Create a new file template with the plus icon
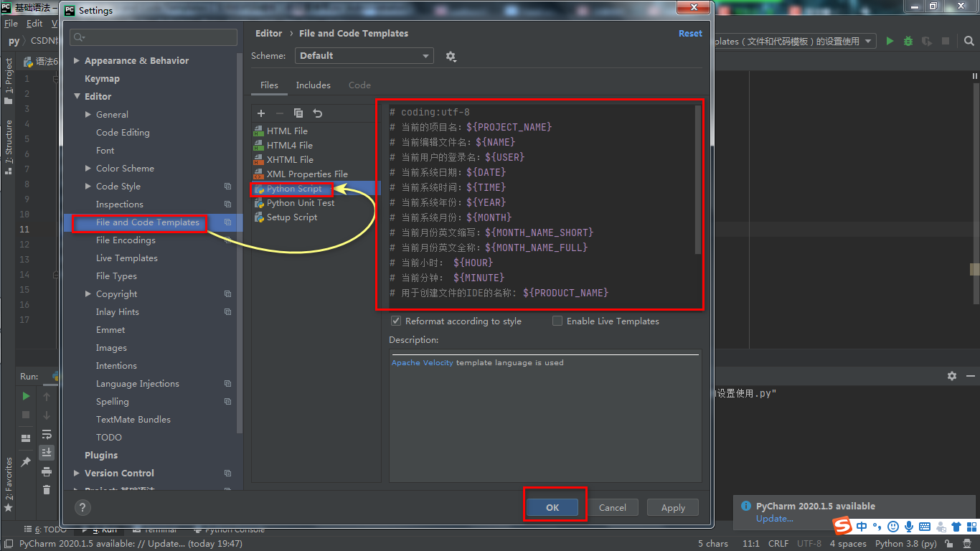Image resolution: width=980 pixels, height=551 pixels. (260, 113)
